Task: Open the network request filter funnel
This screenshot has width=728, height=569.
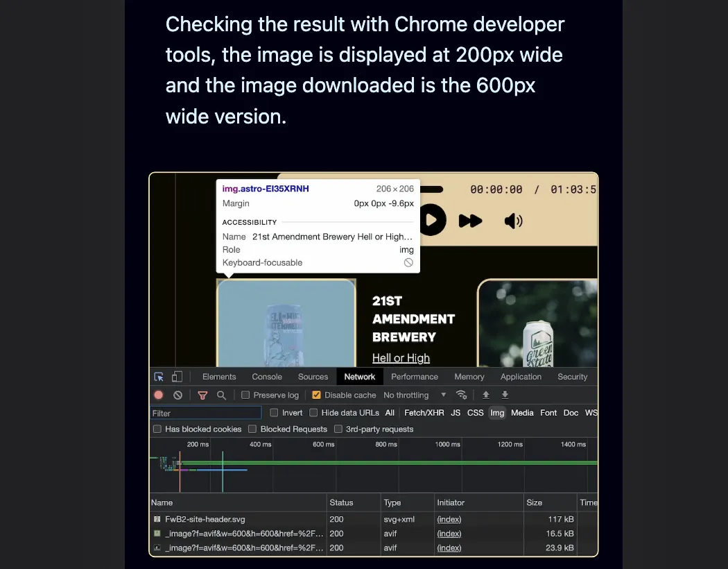Action: coord(202,394)
